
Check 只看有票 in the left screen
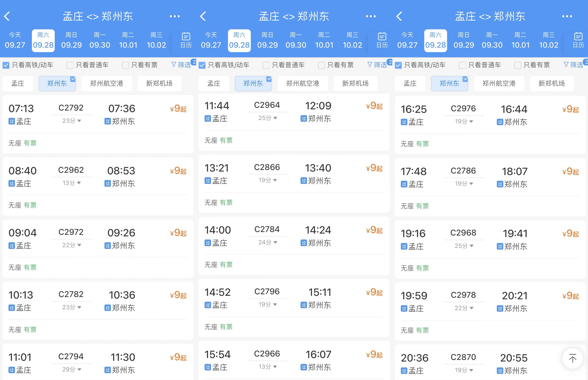coord(125,65)
